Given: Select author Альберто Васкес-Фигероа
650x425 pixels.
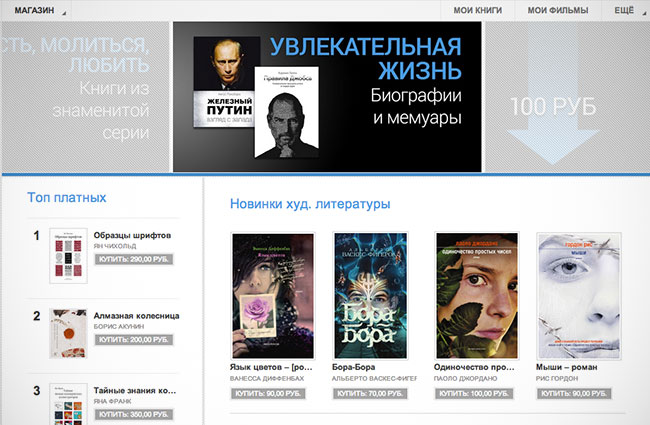Looking at the screenshot, I should 374,378.
